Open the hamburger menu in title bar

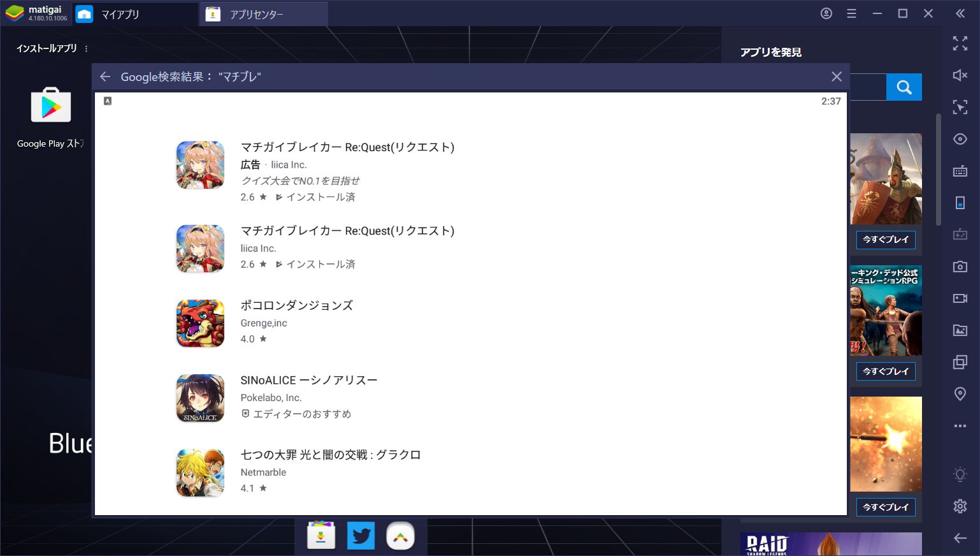pos(851,13)
